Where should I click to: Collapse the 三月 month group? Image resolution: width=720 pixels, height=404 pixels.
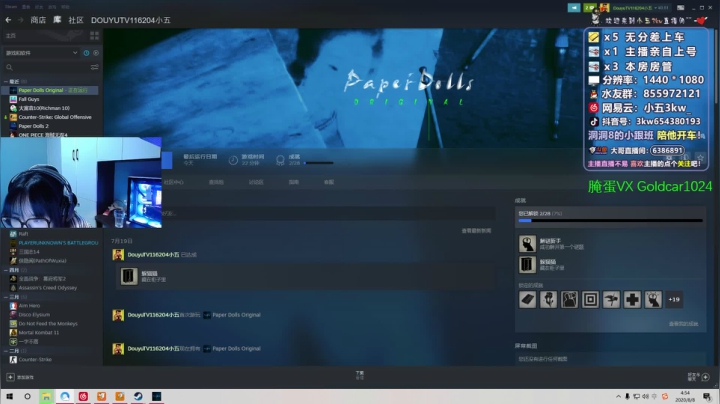click(6, 297)
